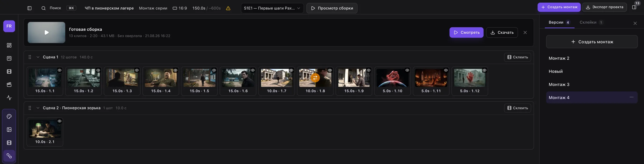Play the Готовая сборка thumbnail
The height and width of the screenshot is (164, 644).
click(x=46, y=33)
